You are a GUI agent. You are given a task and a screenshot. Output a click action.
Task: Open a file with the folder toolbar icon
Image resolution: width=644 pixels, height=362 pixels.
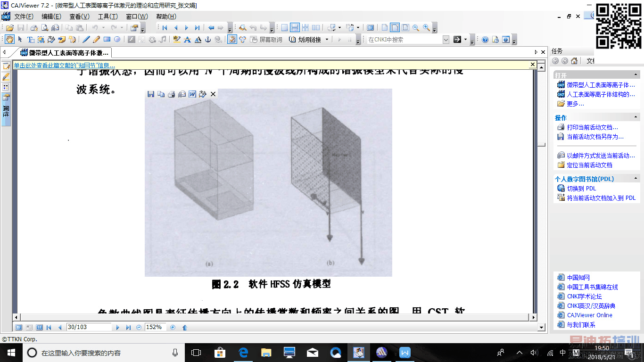[9, 28]
